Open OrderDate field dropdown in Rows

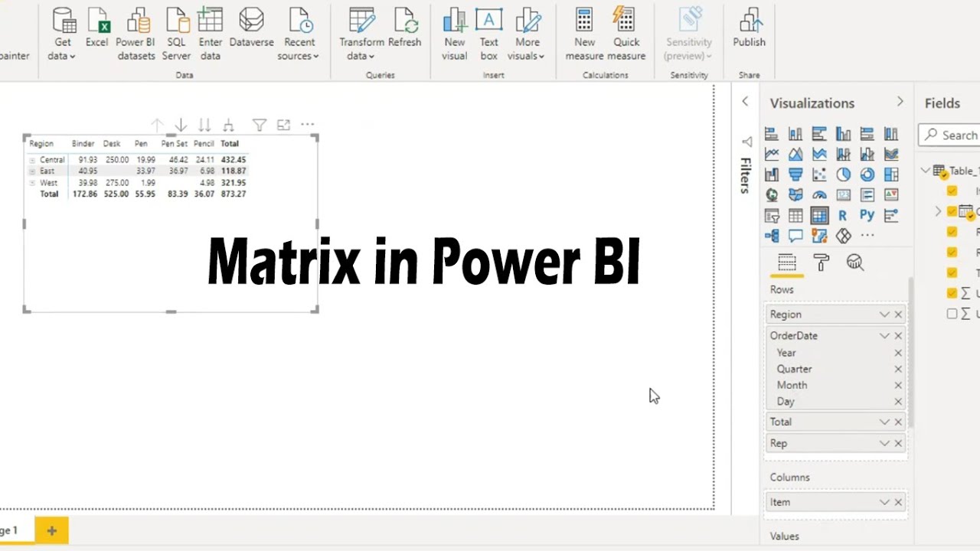(x=884, y=336)
